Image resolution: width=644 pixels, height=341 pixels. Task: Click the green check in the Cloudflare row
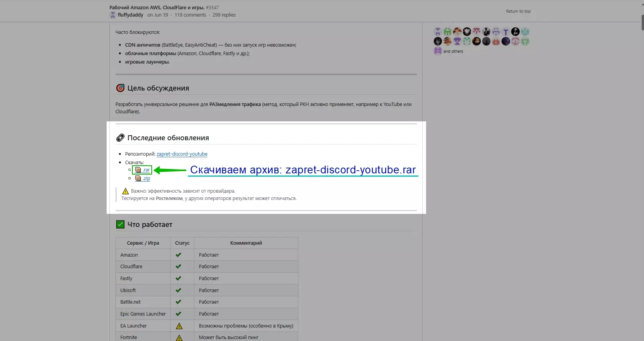click(178, 267)
